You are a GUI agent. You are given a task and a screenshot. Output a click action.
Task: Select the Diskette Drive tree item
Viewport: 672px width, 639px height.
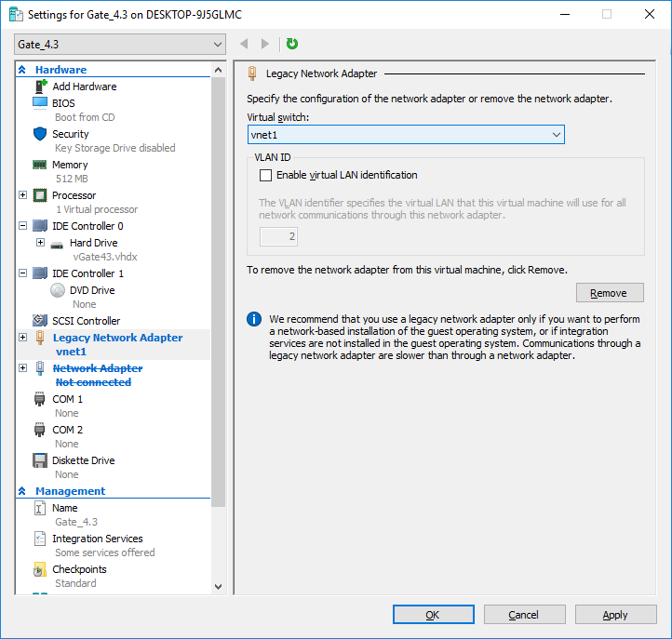pyautogui.click(x=84, y=460)
